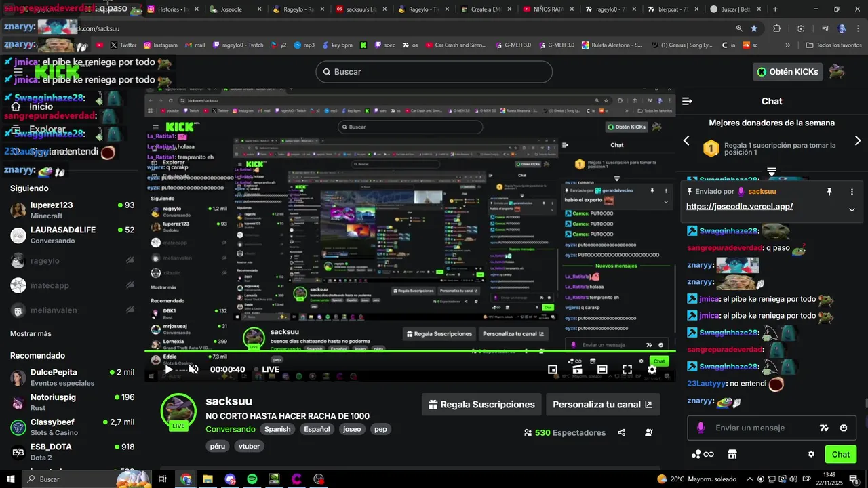The height and width of the screenshot is (488, 868).
Task: Show more bookmarks with the double chevron
Action: [x=788, y=45]
